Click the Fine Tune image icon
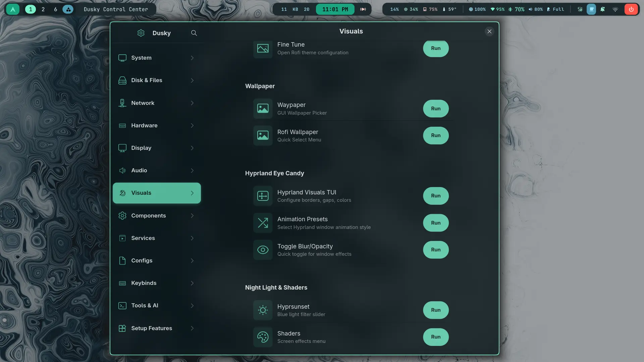This screenshot has width=644, height=362. tap(263, 49)
